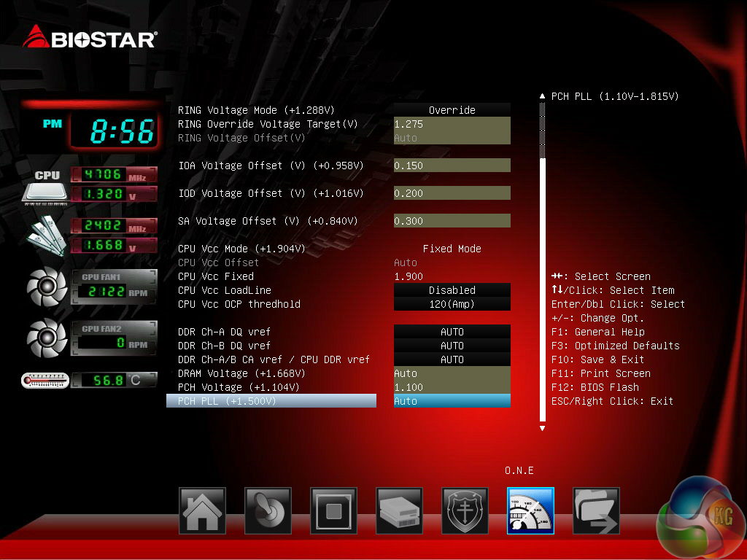Viewport: 747px width, 560px height.
Task: Click the 8:56 clock display
Action: 115,131
